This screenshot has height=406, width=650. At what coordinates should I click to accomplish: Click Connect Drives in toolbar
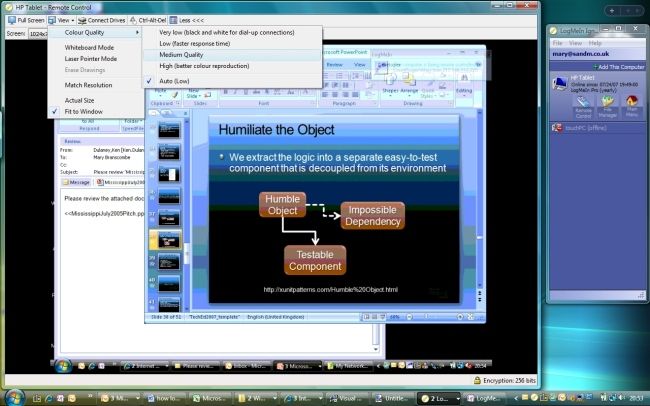[101, 20]
